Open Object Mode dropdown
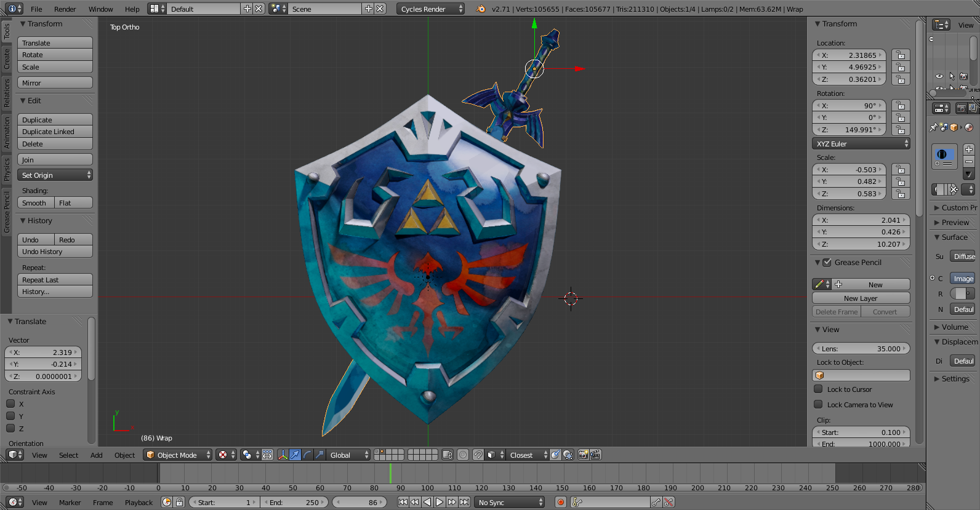The width and height of the screenshot is (980, 510). (177, 455)
